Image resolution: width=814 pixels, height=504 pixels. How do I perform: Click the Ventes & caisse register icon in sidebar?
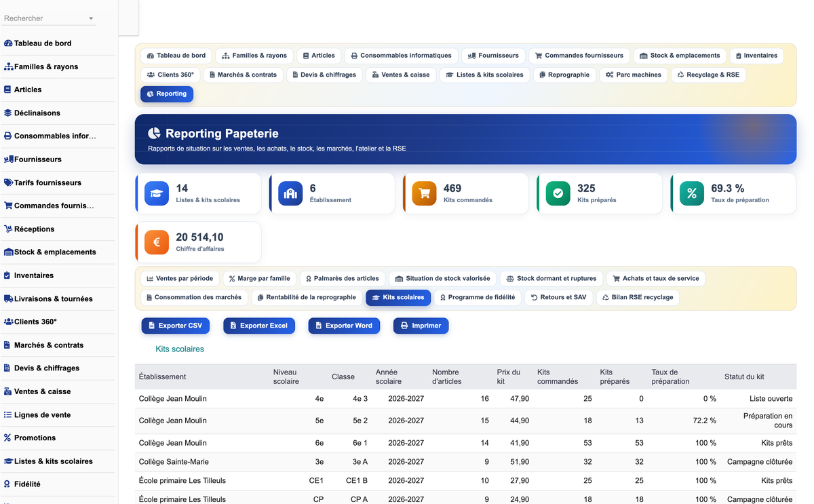[8, 391]
